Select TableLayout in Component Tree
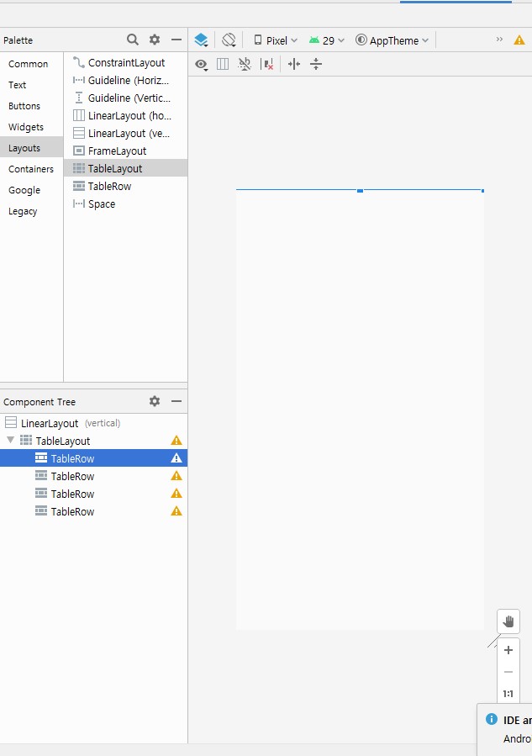The width and height of the screenshot is (532, 756). coord(93,441)
